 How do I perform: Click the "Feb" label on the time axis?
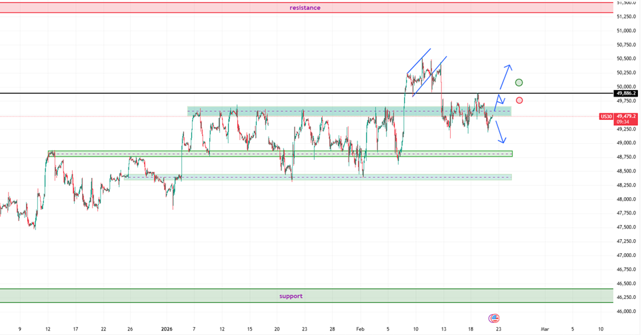(361, 329)
